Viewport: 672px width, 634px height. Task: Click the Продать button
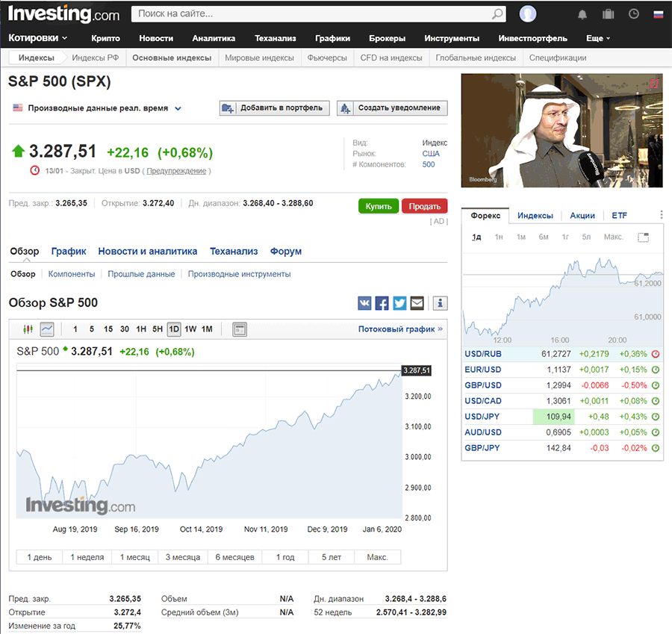click(424, 206)
